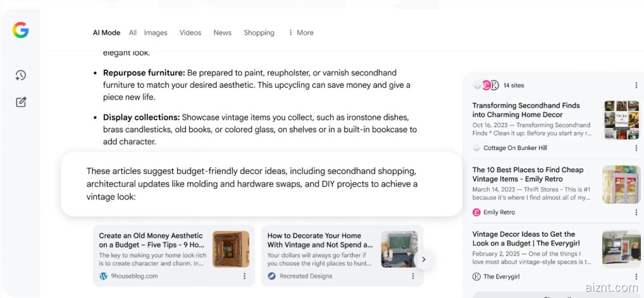Image resolution: width=644 pixels, height=298 pixels.
Task: Select the Videos tab
Action: (190, 33)
